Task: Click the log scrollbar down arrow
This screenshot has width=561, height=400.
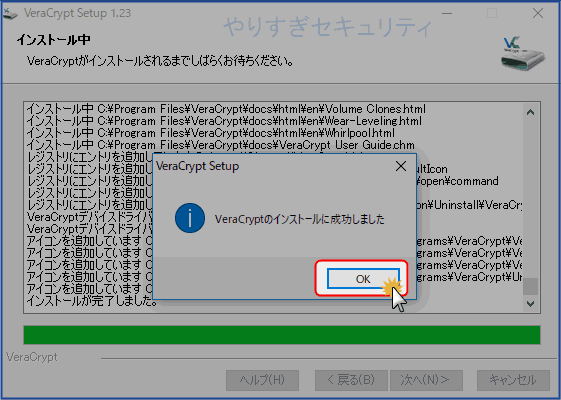Action: click(x=531, y=304)
